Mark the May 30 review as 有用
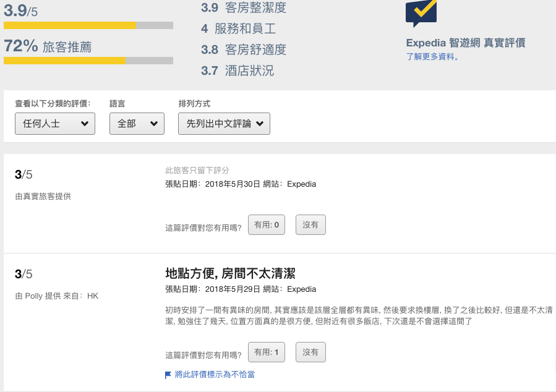This screenshot has height=392, width=556. pyautogui.click(x=267, y=225)
